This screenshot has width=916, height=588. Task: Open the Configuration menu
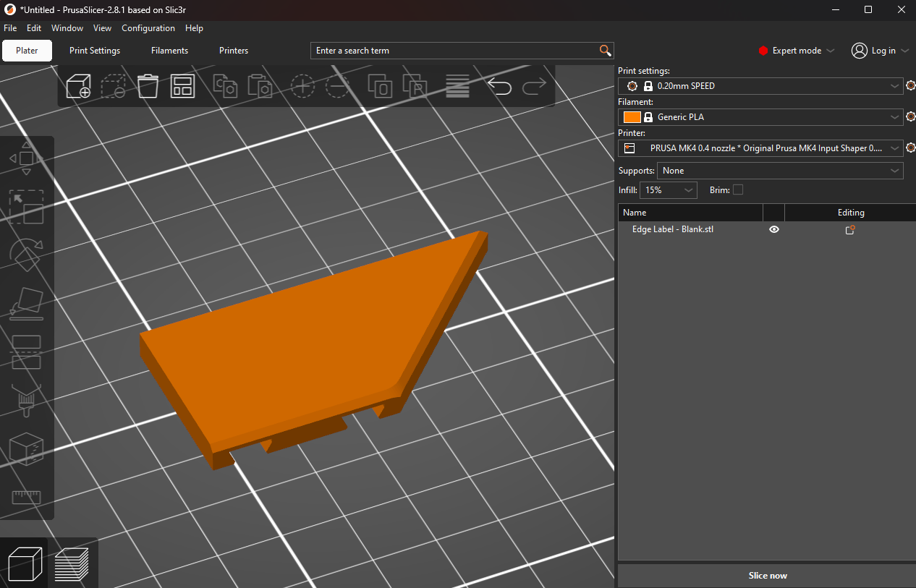point(148,28)
